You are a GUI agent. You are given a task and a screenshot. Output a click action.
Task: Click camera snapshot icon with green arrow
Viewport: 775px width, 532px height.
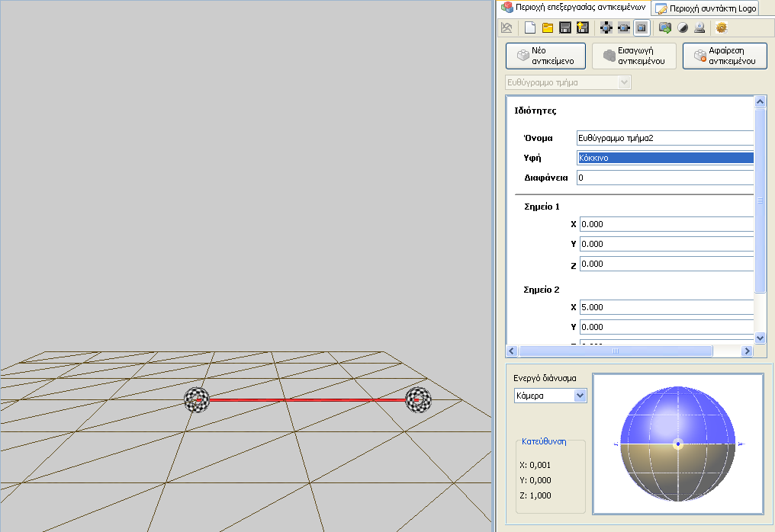[x=665, y=27]
